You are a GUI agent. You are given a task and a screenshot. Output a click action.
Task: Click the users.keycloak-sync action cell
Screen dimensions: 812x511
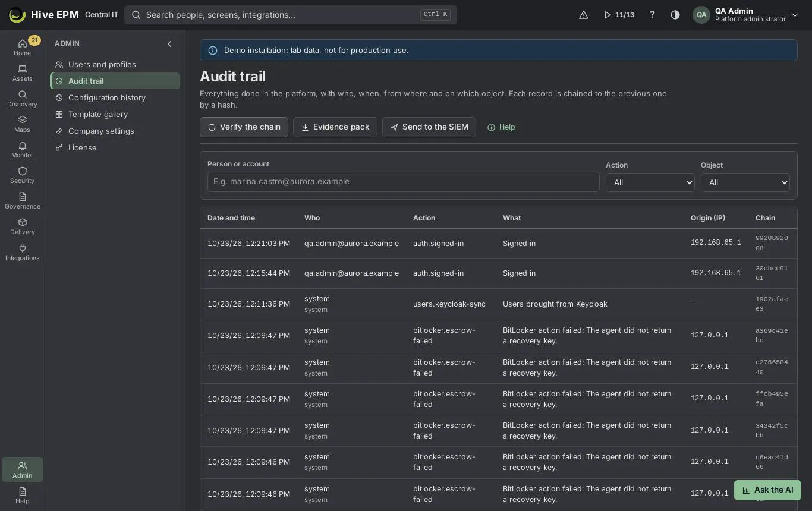pyautogui.click(x=449, y=304)
